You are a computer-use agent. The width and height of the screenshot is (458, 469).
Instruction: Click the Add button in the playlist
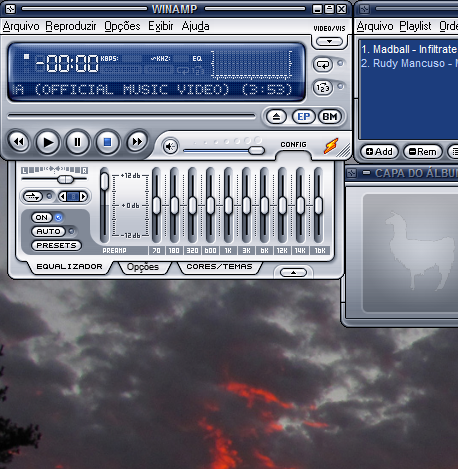coord(379,152)
